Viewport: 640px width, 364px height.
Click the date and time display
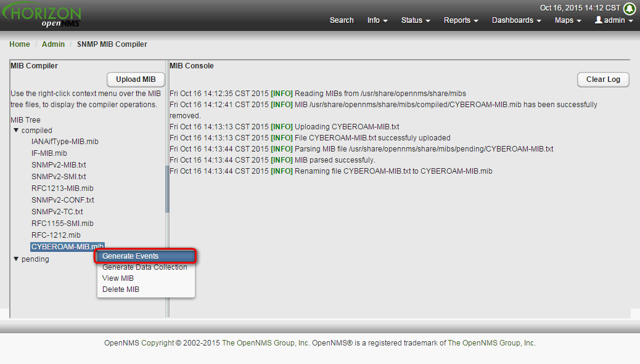tap(580, 8)
